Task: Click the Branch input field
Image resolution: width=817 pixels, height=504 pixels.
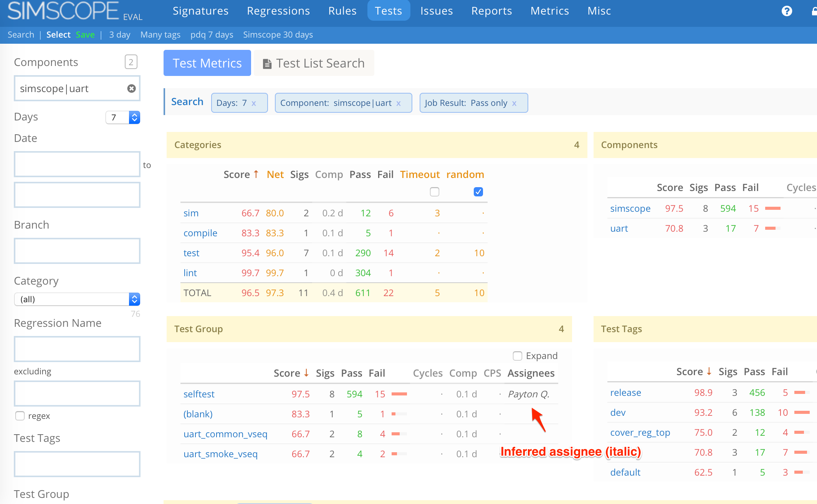Action: tap(77, 251)
